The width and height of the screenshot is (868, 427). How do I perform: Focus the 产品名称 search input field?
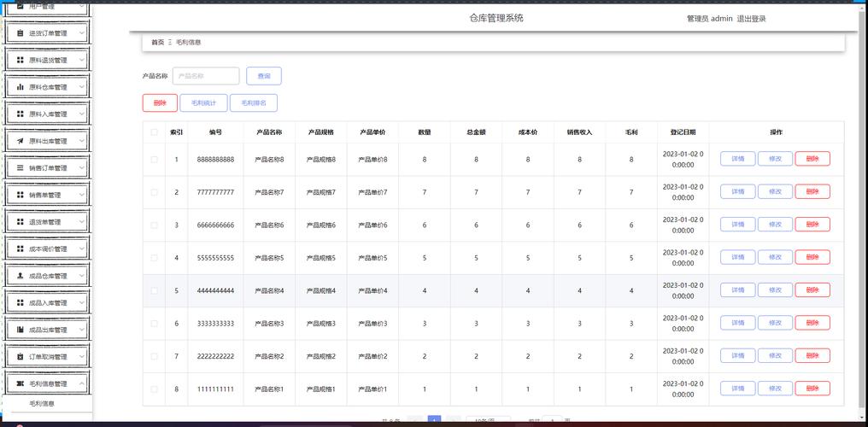206,76
